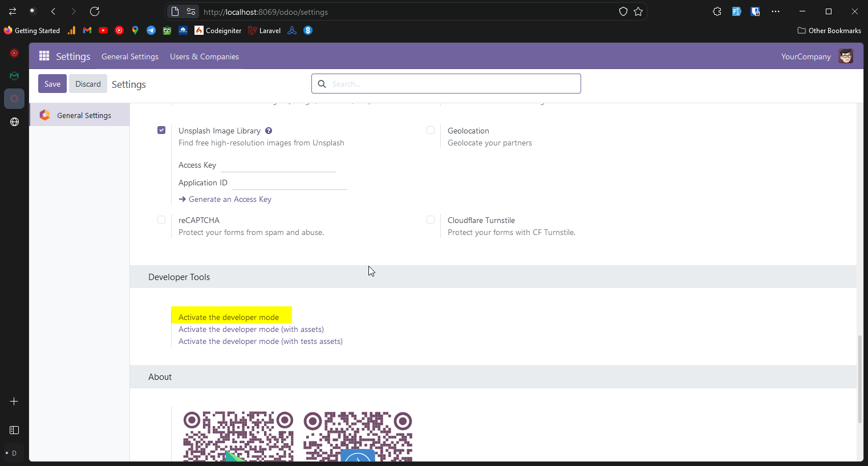Click the settings page vertical scrollbar
This screenshot has height=466, width=868.
coord(860,379)
